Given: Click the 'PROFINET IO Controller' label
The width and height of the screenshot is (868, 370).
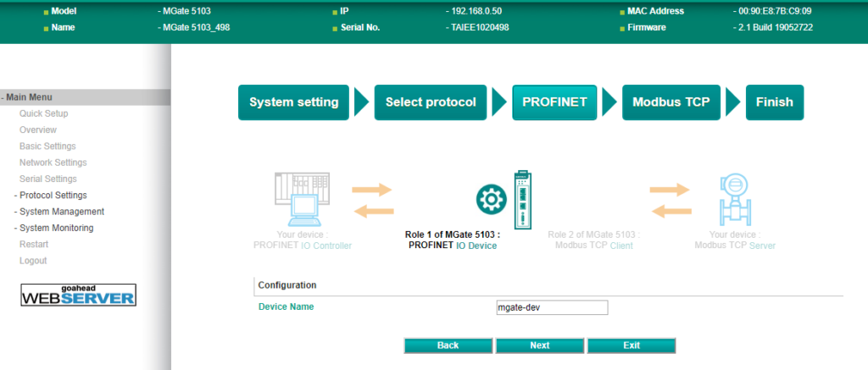Looking at the screenshot, I should tap(303, 245).
